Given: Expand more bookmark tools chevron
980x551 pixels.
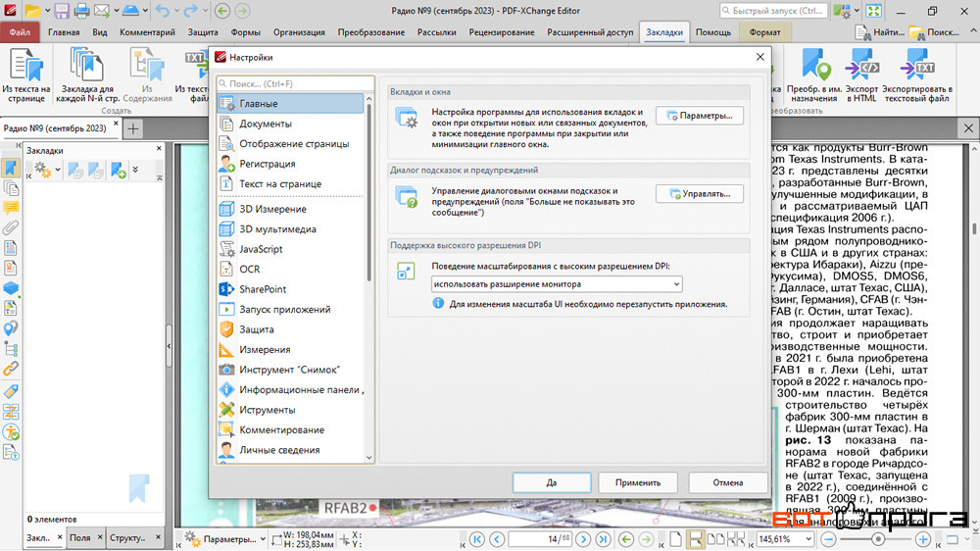Looking at the screenshot, I should [135, 170].
